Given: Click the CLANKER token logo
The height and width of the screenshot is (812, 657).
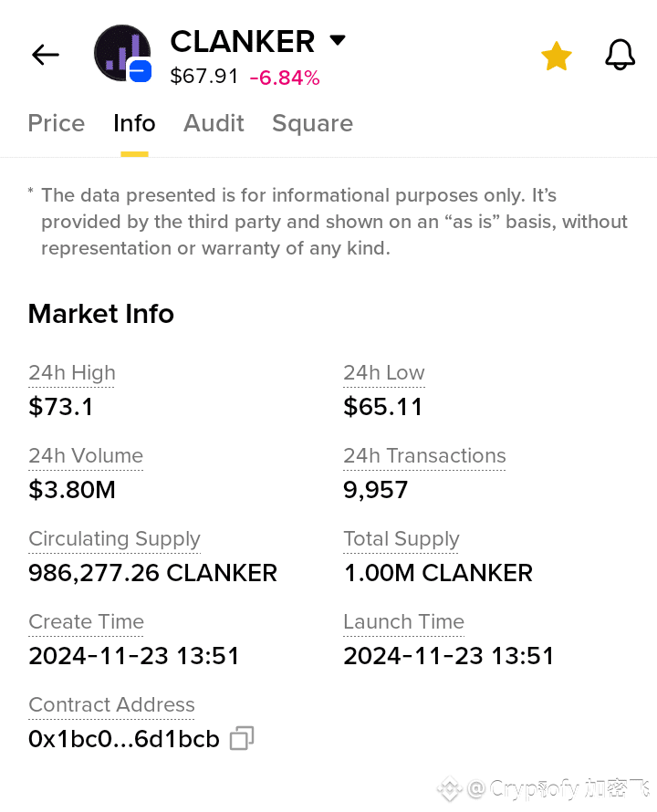Looking at the screenshot, I should (x=122, y=54).
